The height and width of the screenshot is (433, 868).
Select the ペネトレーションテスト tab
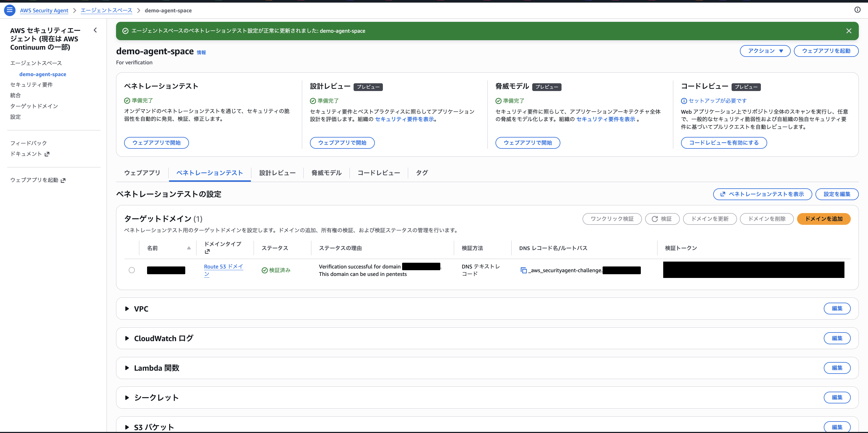click(x=210, y=173)
